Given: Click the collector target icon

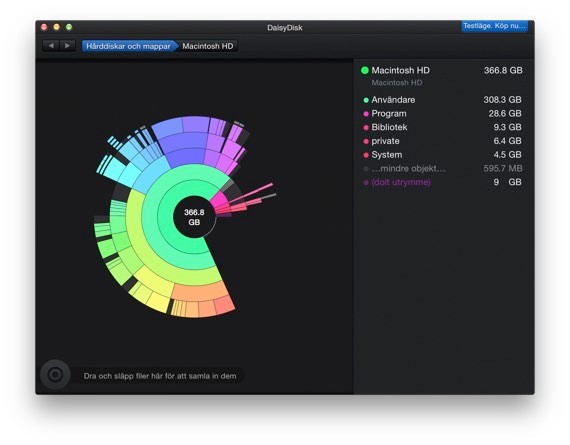Looking at the screenshot, I should coord(55,374).
